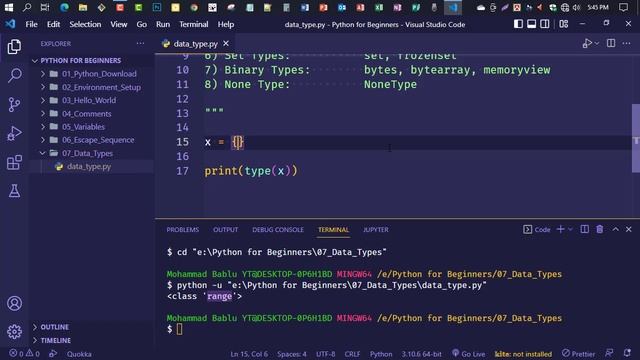Toggle secondary side bar layout

(544, 24)
